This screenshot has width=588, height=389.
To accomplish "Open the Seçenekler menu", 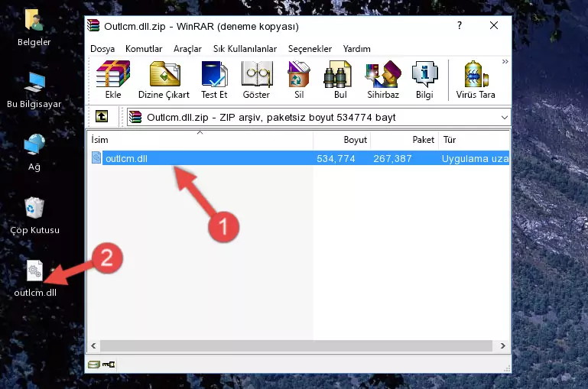I will click(x=310, y=49).
